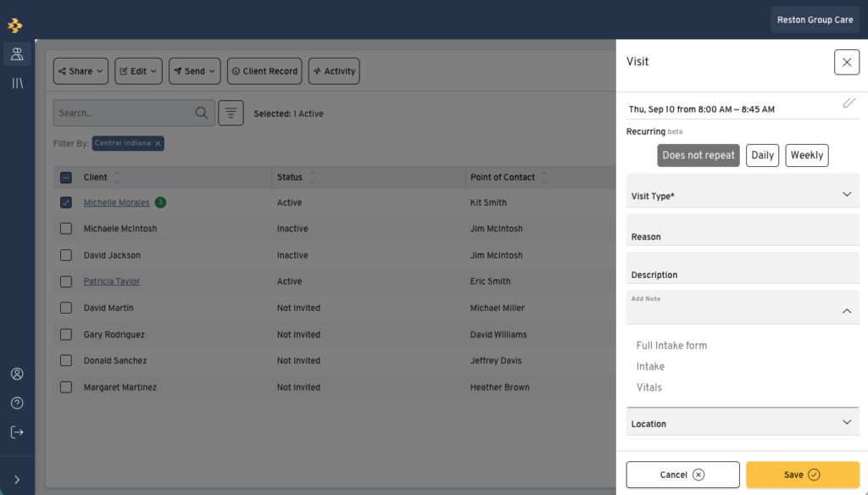Image resolution: width=868 pixels, height=495 pixels.
Task: Uncheck the Michelle Morales checkbox
Action: coord(66,203)
